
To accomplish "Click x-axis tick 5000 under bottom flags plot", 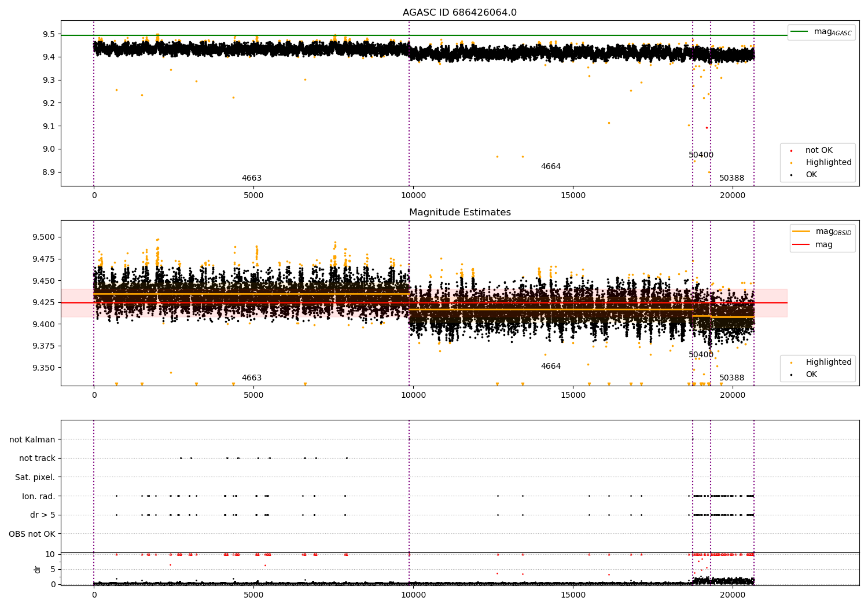I will tap(253, 595).
